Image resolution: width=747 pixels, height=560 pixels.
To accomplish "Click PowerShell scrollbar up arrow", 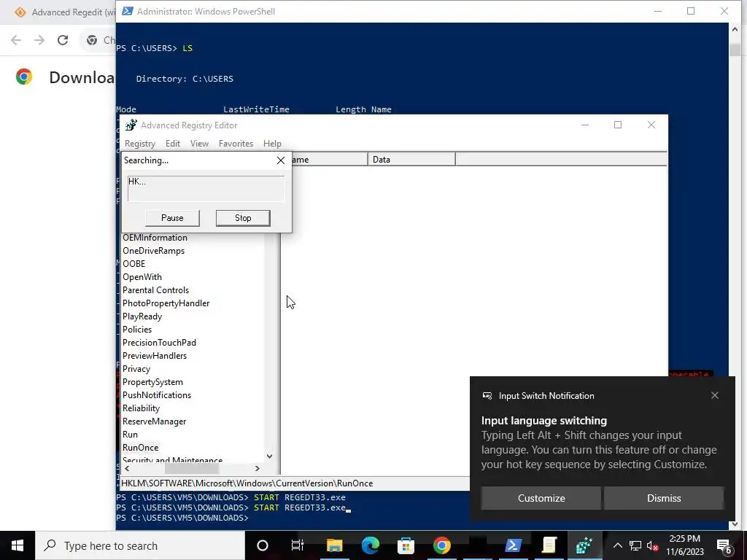I will point(734,29).
